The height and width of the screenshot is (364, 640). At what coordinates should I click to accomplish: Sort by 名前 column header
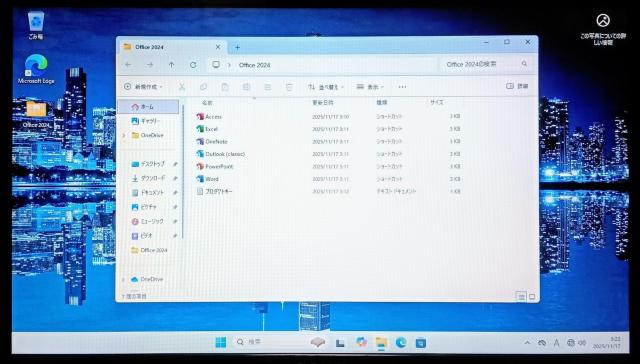[x=207, y=102]
